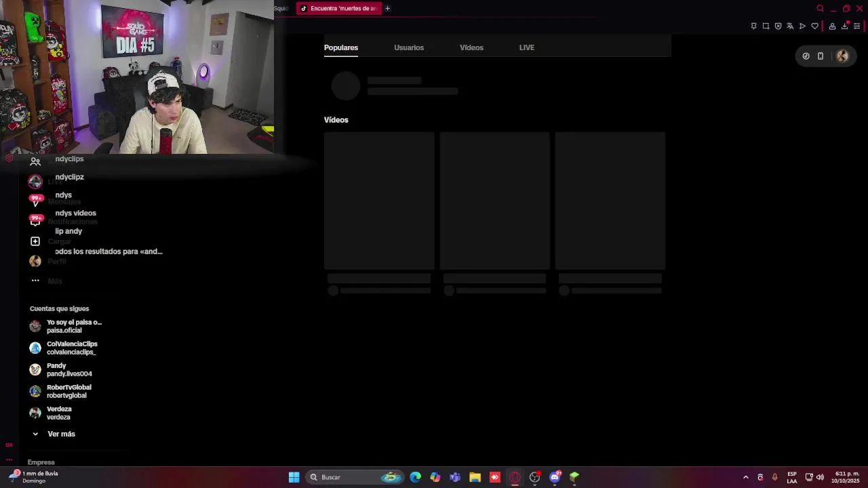Show hidden system tray icons chevron
Screen dimensions: 868x488
click(x=745, y=477)
